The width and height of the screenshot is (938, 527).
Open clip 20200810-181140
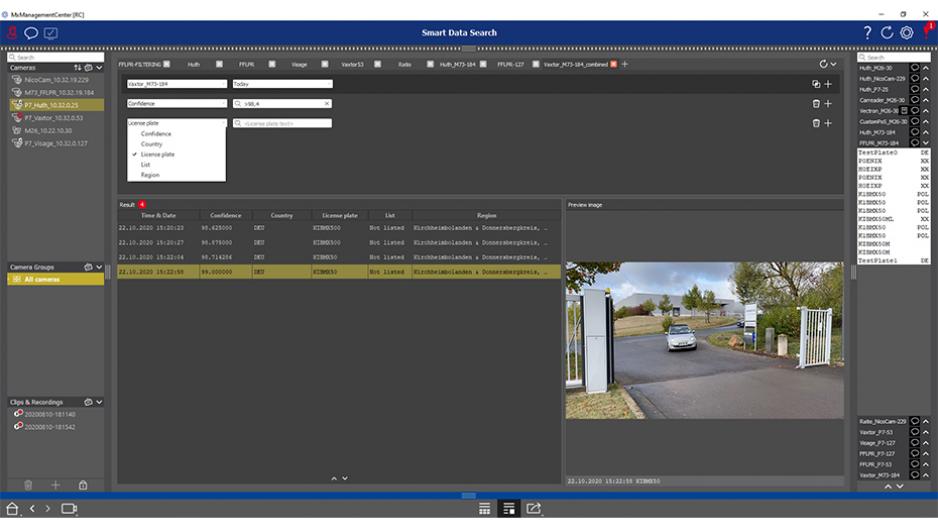tap(50, 414)
